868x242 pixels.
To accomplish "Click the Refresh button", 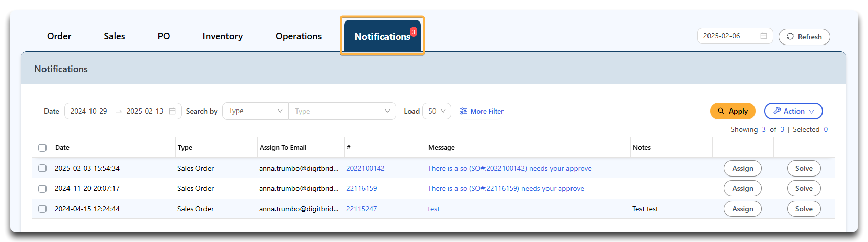I will [x=804, y=37].
